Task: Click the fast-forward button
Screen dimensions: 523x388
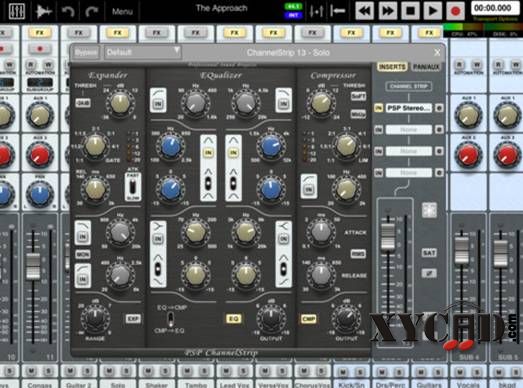Action: click(x=388, y=11)
